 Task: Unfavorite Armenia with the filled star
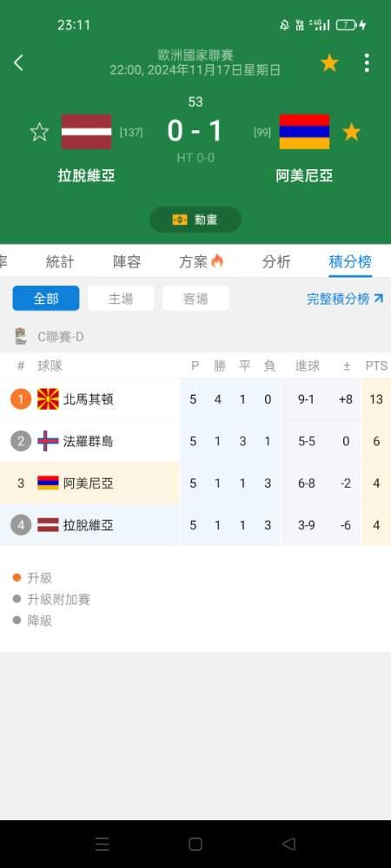pos(352,132)
